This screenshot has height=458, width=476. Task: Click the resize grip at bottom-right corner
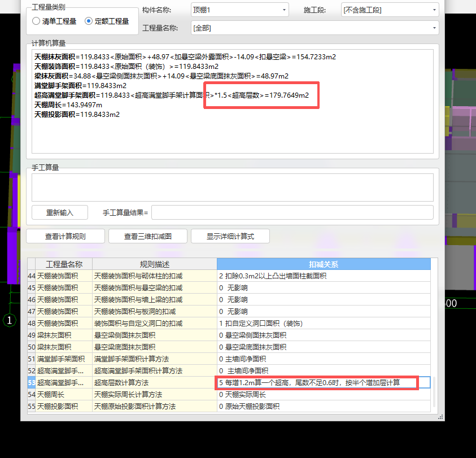pos(441,418)
